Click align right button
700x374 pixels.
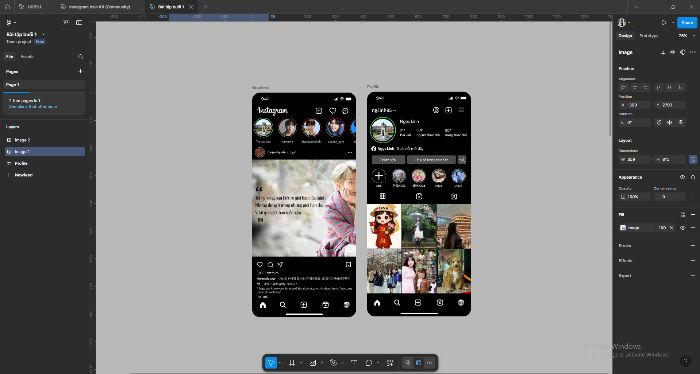pos(645,87)
